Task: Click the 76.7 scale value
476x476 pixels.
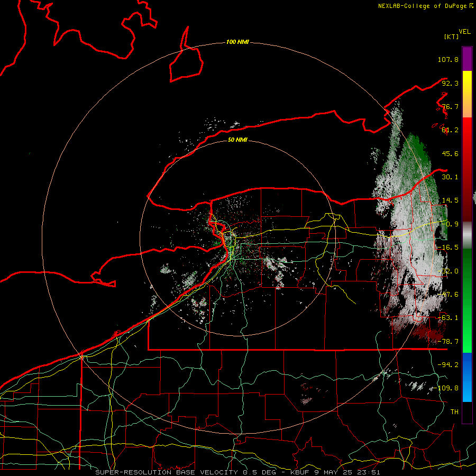Action: click(450, 106)
